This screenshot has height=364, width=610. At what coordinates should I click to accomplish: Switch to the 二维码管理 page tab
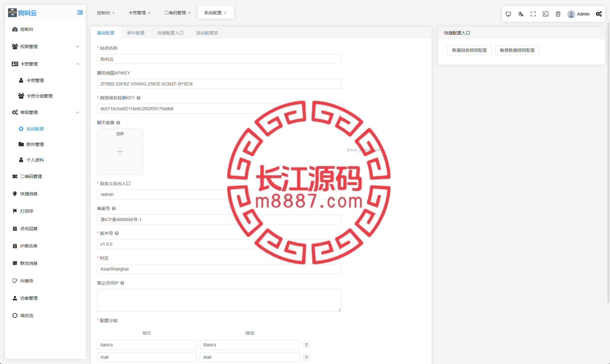[x=175, y=13]
